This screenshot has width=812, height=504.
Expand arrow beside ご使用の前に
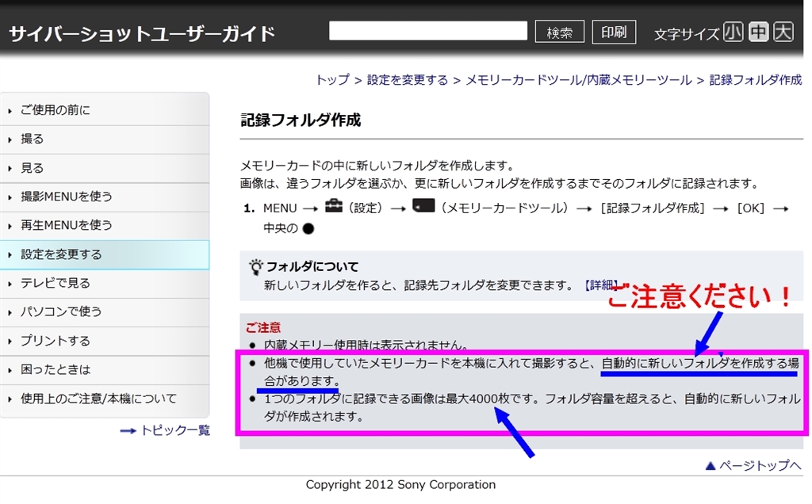pos(10,111)
